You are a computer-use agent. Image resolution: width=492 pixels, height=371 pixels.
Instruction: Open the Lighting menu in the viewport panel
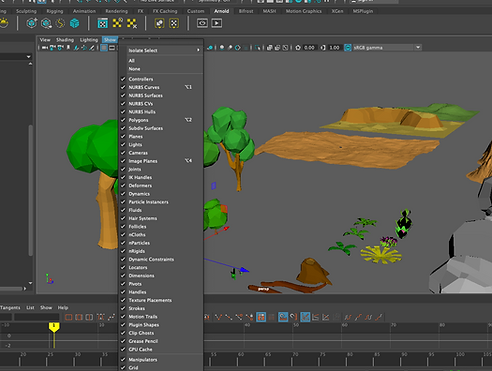89,40
